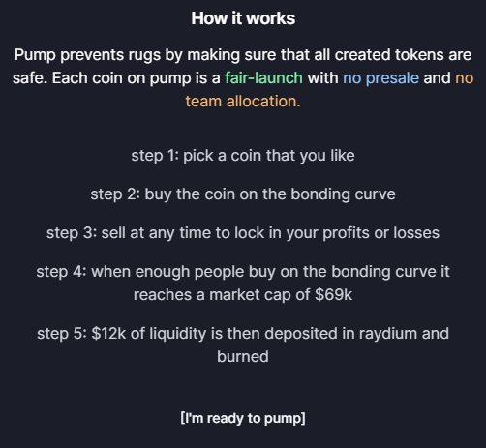Click the step 2 bonding curve line
Viewport: 486px width, 448px height.
243,194
